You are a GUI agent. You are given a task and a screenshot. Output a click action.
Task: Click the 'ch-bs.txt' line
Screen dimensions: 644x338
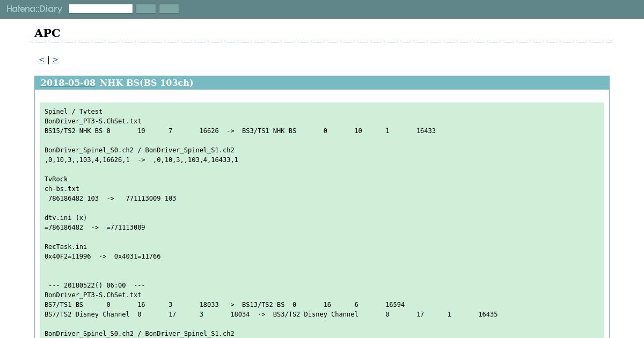pyautogui.click(x=62, y=189)
